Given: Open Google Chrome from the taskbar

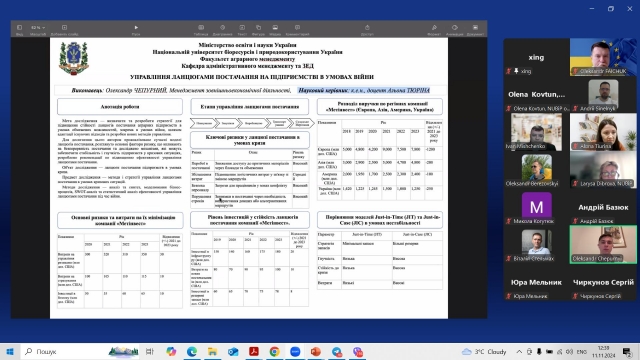Looking at the screenshot, I should (274, 351).
